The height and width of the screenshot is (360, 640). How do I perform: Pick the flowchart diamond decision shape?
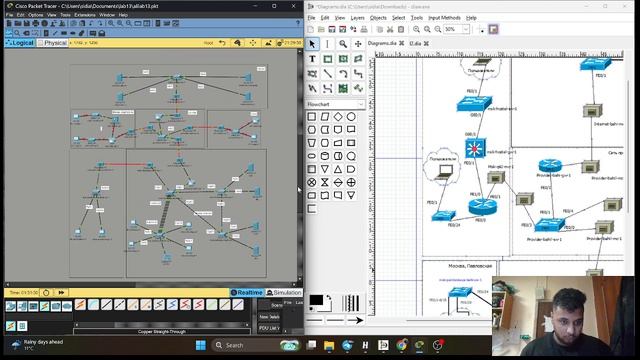click(x=338, y=117)
